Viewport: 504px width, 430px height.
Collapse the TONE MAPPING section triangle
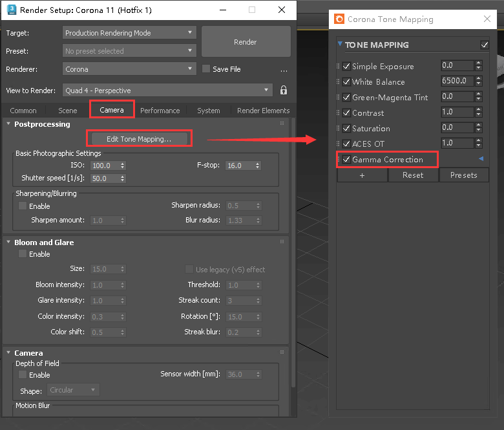(340, 45)
